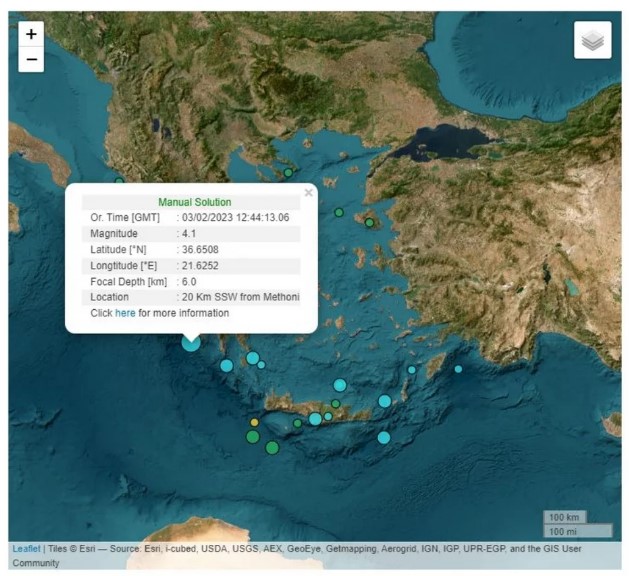Select the cyan marker north of central Crete

340,385
